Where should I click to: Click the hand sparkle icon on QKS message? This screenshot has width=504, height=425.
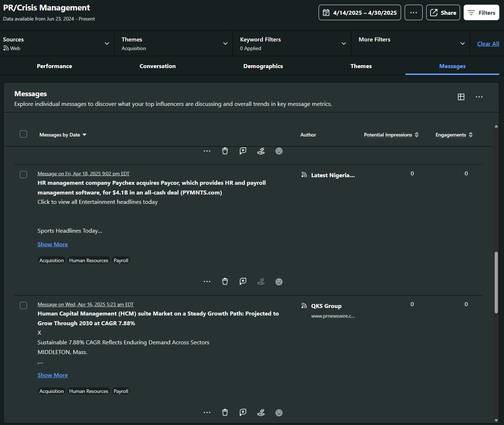261,412
